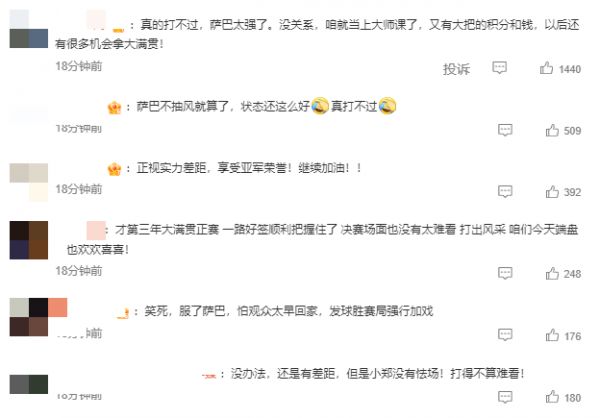Click the first comment's 18分钟前 timestamp
The image size is (600, 418).
point(79,66)
